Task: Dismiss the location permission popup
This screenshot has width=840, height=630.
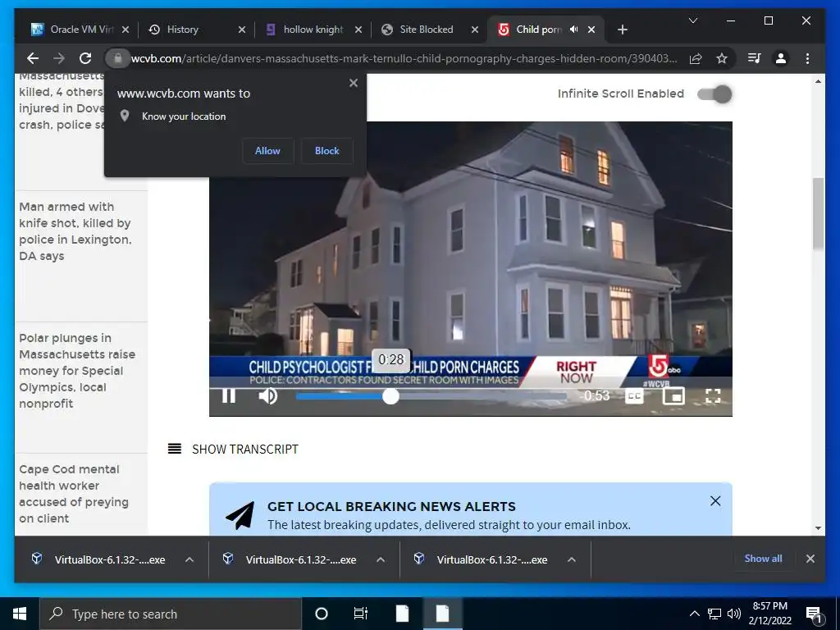Action: pyautogui.click(x=353, y=83)
